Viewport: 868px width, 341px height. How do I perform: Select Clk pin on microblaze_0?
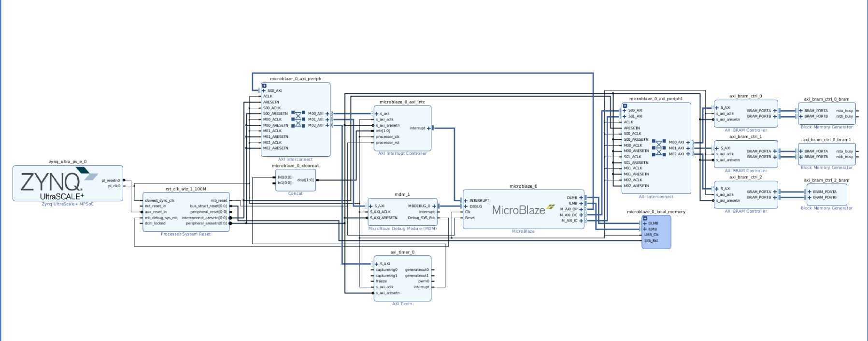[x=468, y=212]
